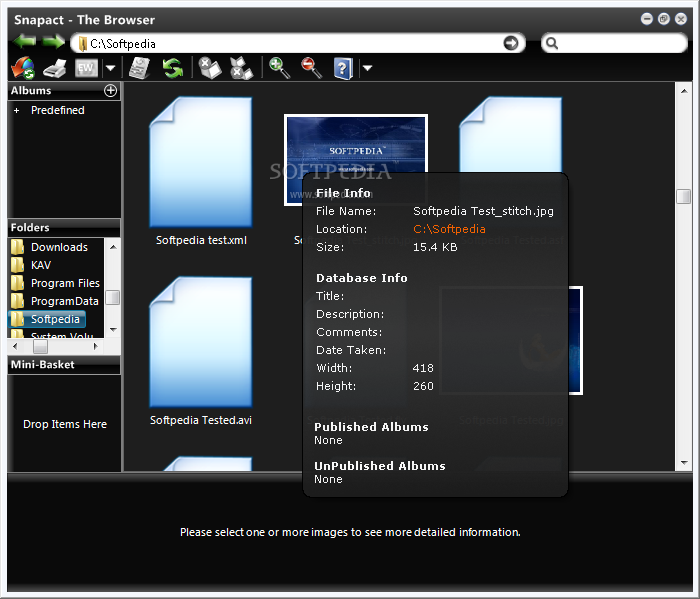
Task: Go back with the green left arrow
Action: [25, 42]
